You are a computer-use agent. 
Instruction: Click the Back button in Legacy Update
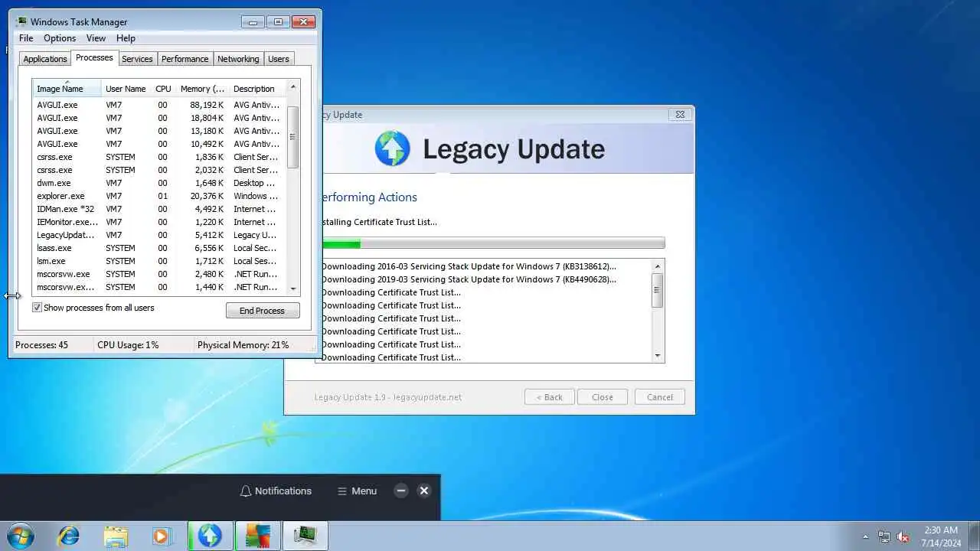click(550, 397)
